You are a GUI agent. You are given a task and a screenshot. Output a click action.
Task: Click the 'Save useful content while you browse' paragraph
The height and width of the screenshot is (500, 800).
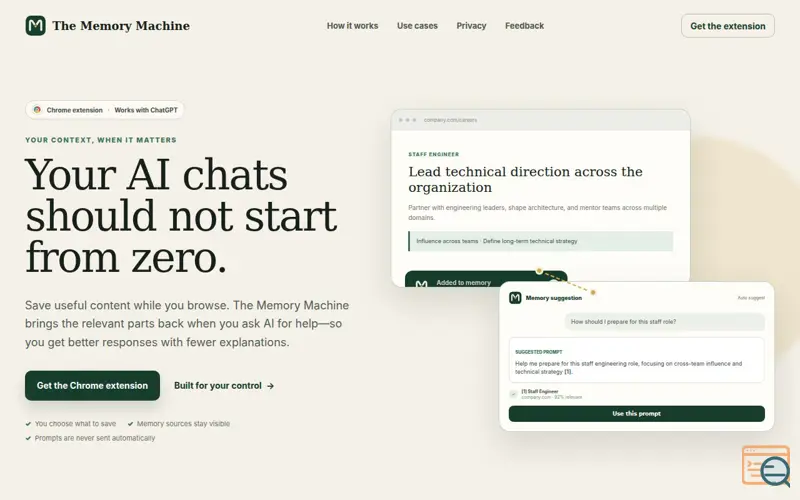[x=187, y=323]
